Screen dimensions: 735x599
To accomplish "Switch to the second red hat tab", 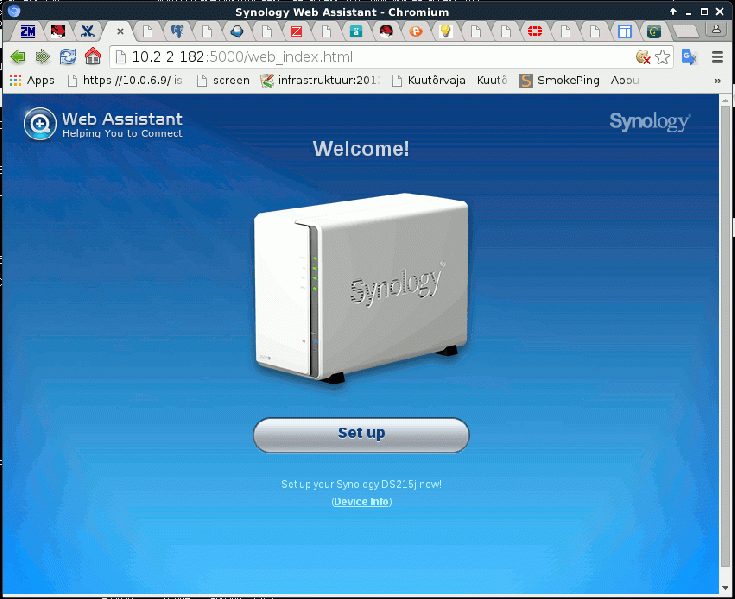I will pyautogui.click(x=386, y=31).
